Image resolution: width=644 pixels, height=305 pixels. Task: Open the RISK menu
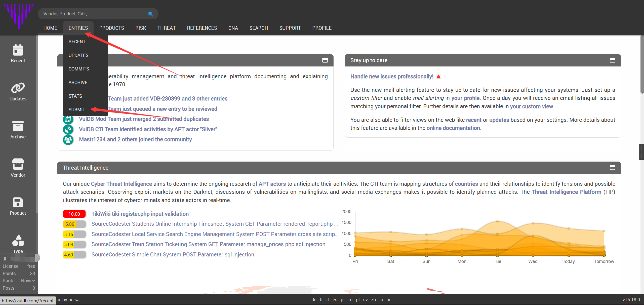tap(141, 28)
